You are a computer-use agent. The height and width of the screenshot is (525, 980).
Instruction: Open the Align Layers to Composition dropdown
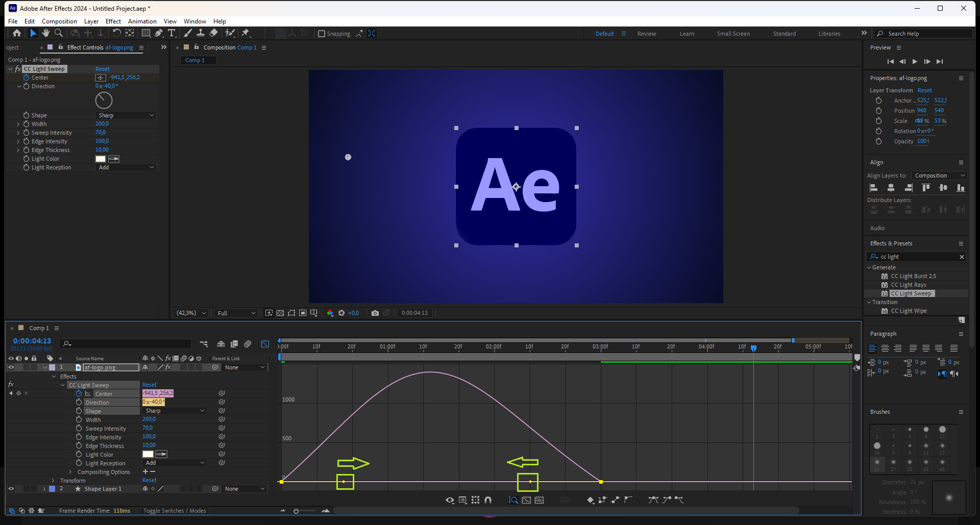click(939, 176)
